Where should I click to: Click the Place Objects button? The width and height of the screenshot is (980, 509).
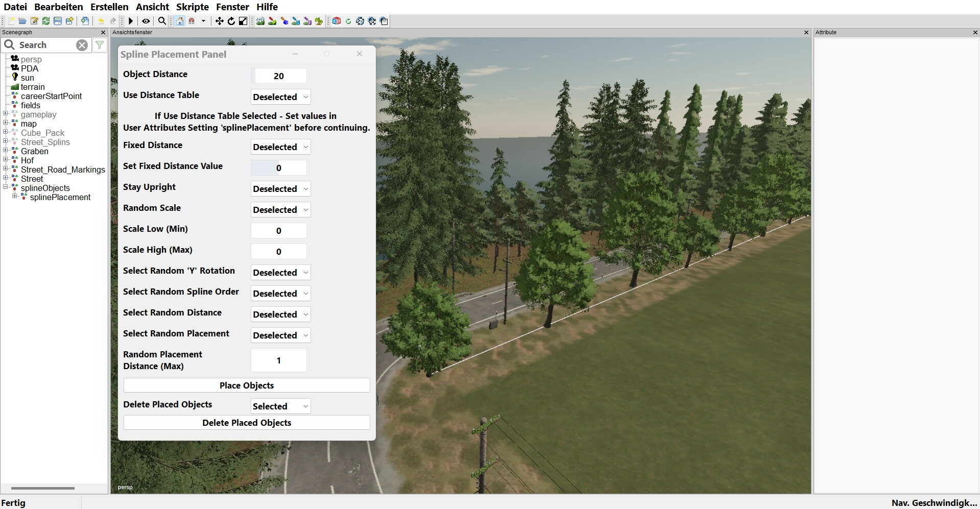point(247,385)
